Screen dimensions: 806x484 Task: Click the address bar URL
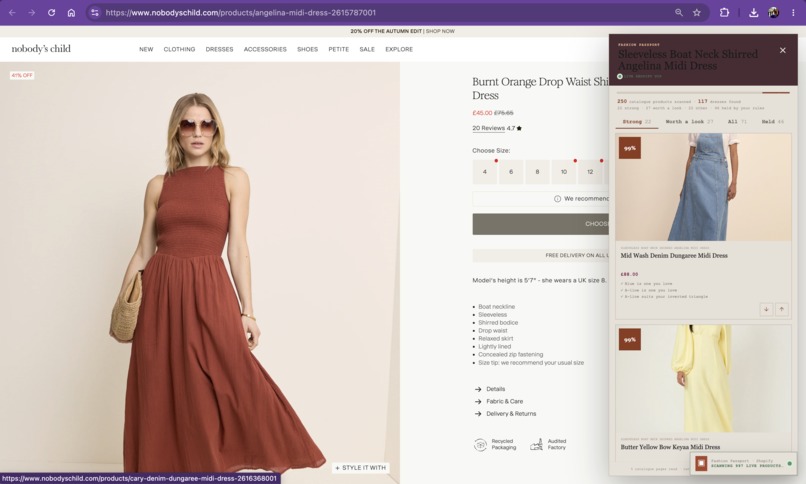coord(241,13)
